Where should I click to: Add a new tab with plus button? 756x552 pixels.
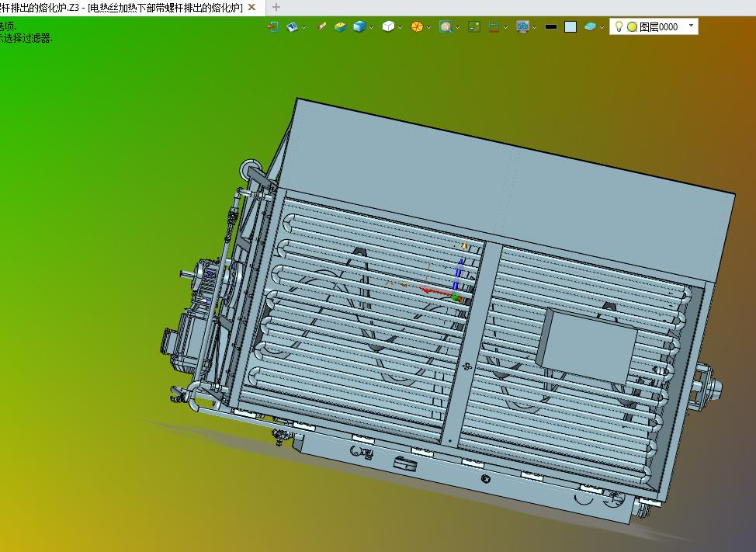[276, 7]
